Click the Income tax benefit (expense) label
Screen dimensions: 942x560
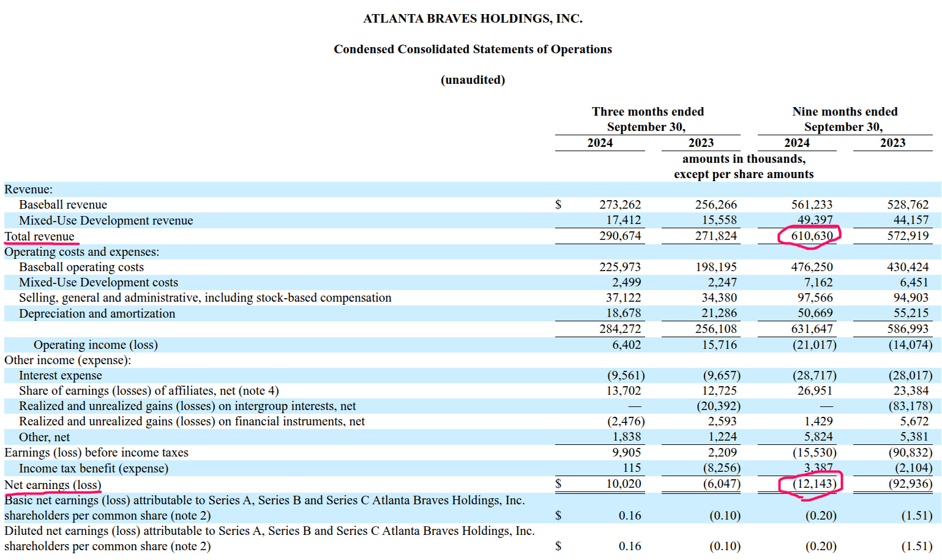[94, 469]
